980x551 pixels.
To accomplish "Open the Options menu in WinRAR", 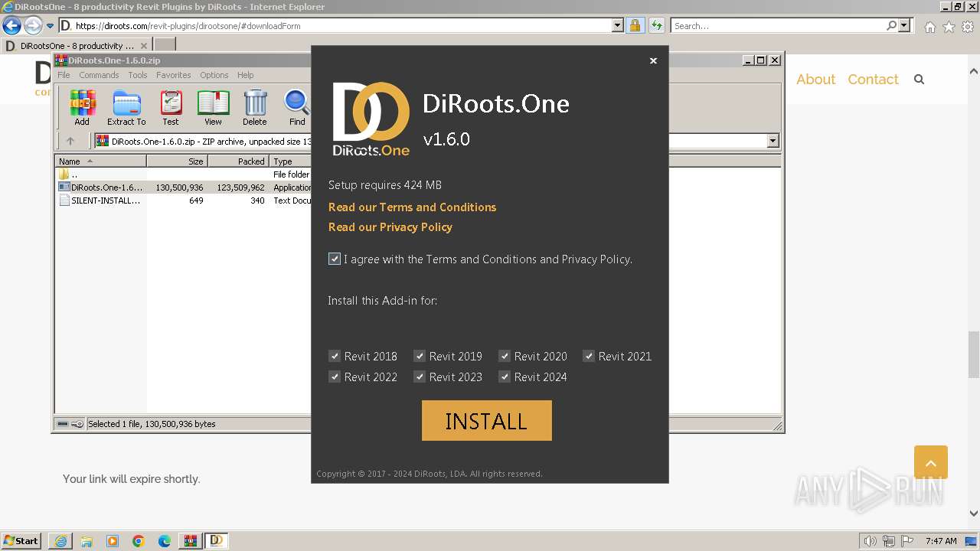I will [214, 75].
